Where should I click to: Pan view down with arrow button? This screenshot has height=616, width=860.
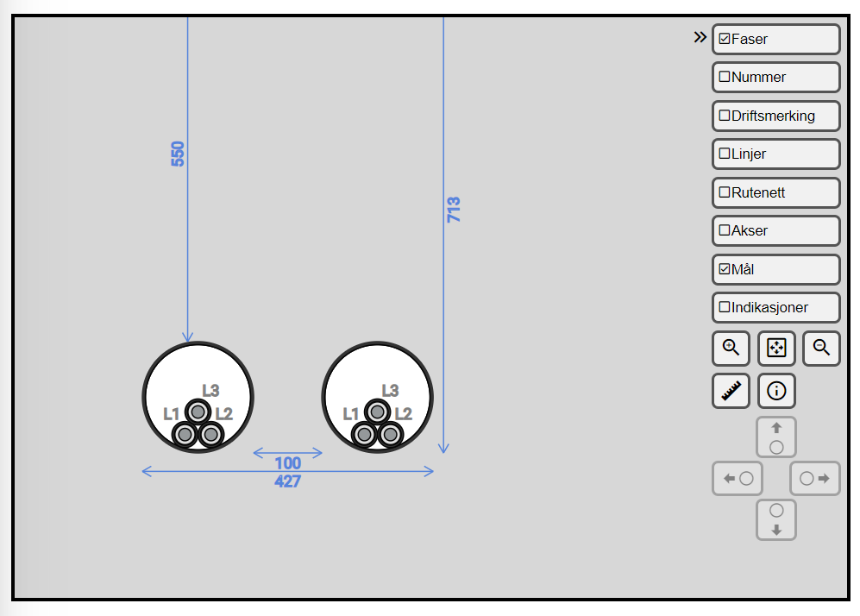(776, 520)
